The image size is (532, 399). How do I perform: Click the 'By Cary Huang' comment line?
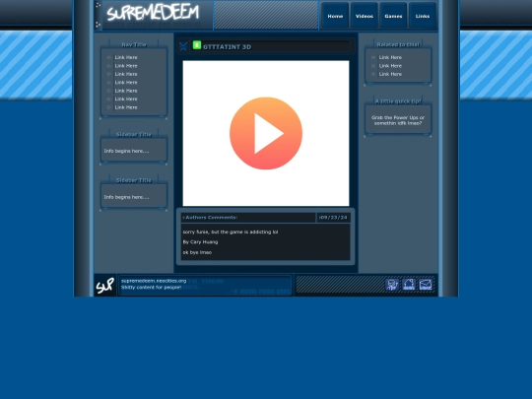[x=200, y=242]
